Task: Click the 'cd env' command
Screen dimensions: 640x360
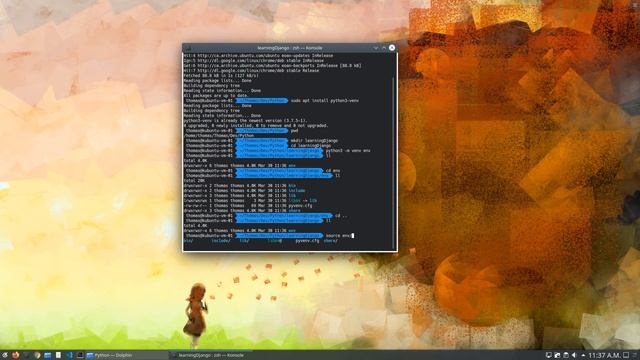Action: point(333,171)
